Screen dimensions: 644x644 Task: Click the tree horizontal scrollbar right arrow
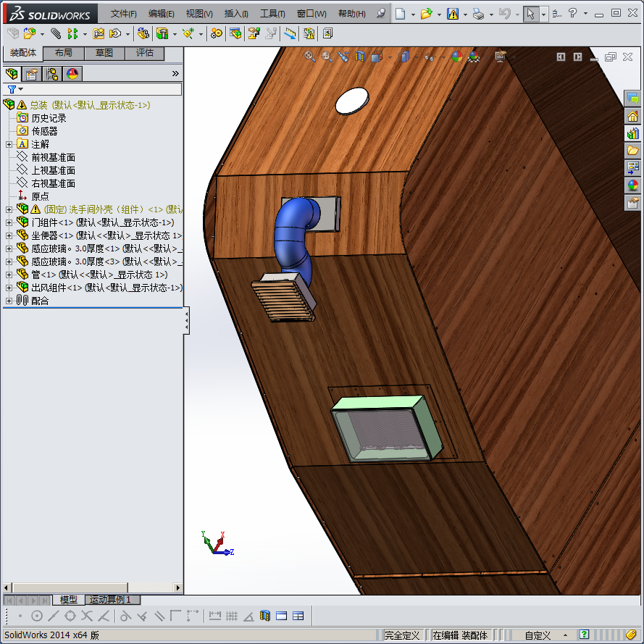coord(177,587)
